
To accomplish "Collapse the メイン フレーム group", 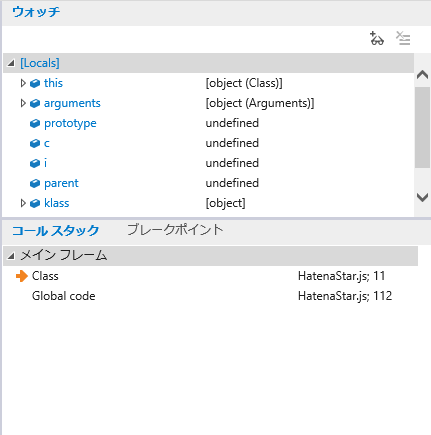I will (11, 256).
